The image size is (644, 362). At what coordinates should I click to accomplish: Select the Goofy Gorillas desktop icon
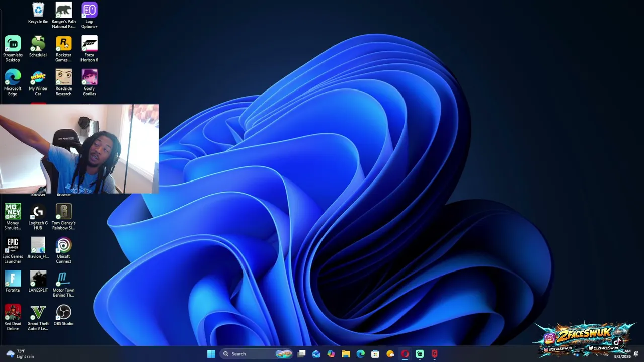coord(89,83)
